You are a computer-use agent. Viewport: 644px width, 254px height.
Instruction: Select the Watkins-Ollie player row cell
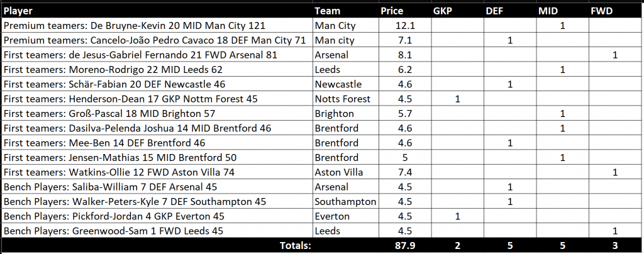coord(157,172)
